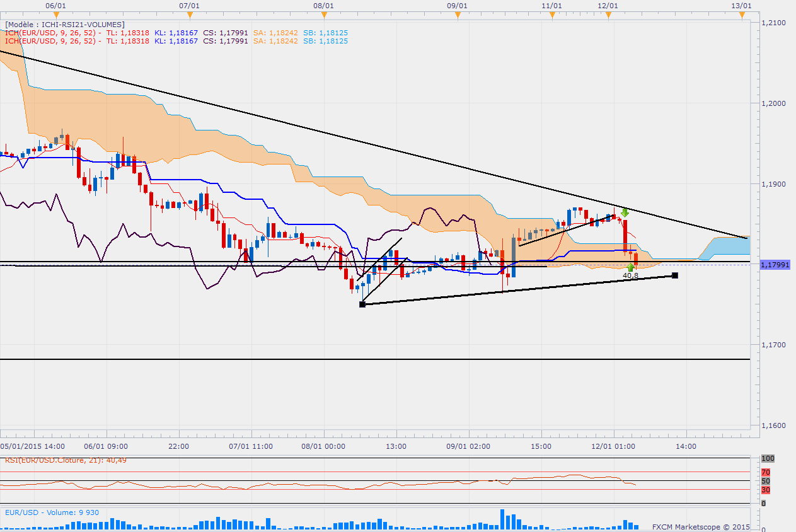Image resolution: width=796 pixels, height=532 pixels.
Task: Select the 13:00 time axis label
Action: (396, 446)
